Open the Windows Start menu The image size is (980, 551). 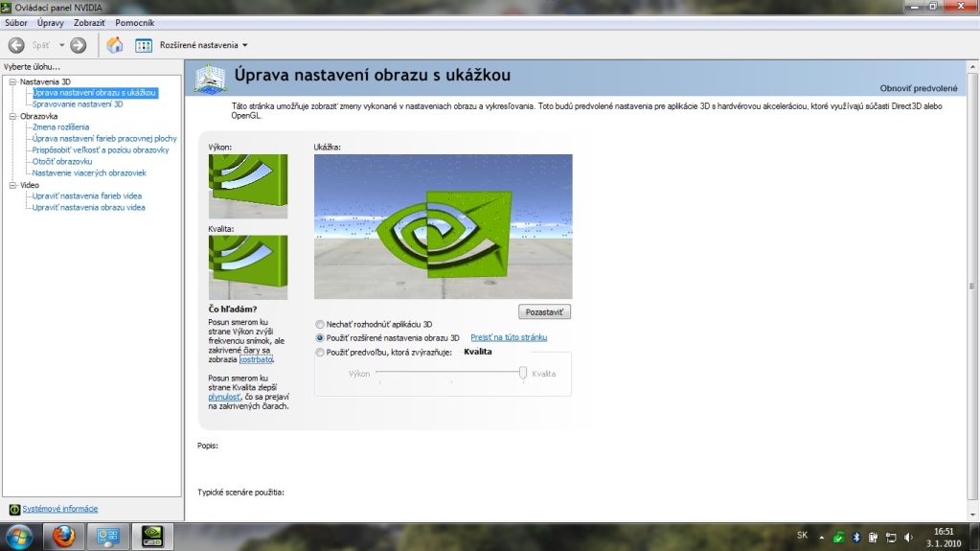tap(18, 538)
